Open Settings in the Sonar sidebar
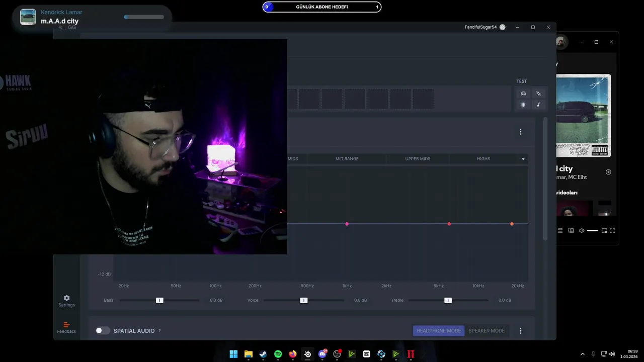This screenshot has height=362, width=644. [66, 301]
